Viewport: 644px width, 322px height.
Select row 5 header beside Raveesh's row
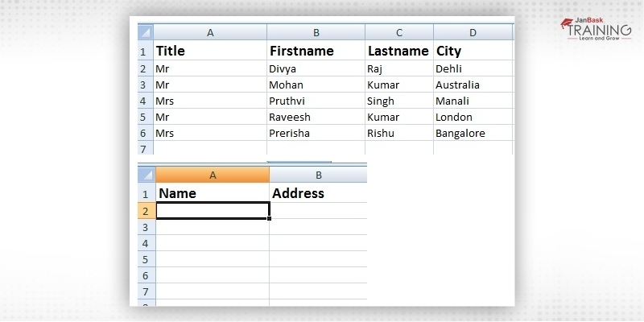[x=146, y=117]
